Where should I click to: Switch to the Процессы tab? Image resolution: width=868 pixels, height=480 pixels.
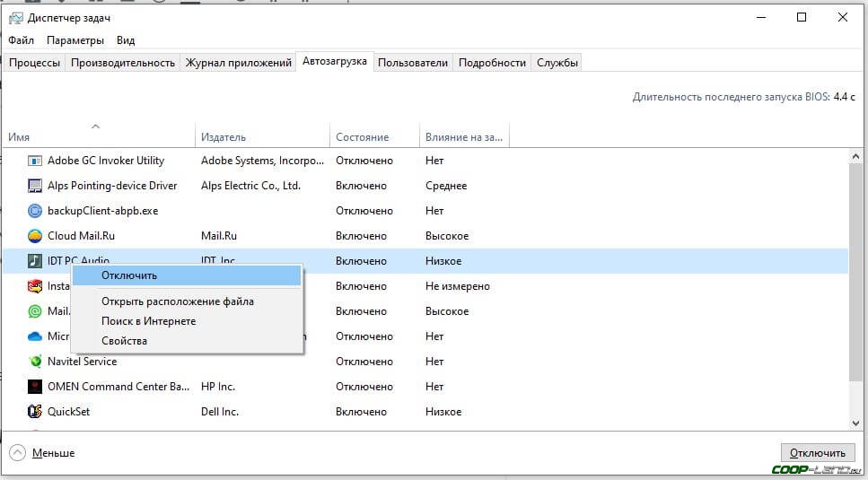click(x=34, y=63)
